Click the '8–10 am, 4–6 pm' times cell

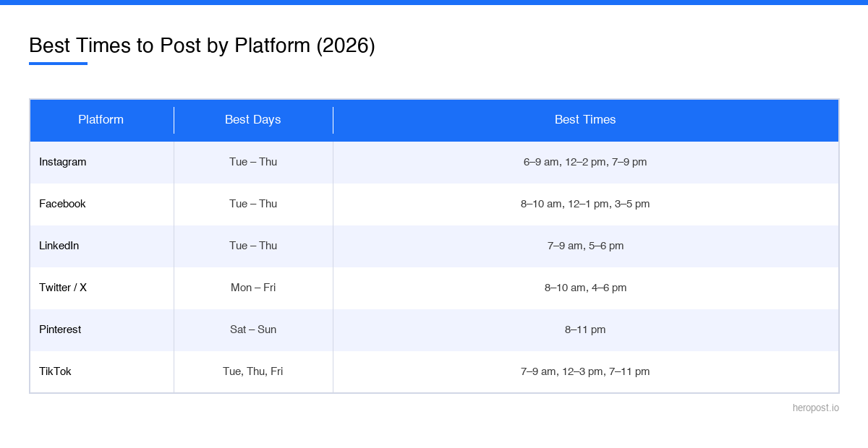coord(585,288)
